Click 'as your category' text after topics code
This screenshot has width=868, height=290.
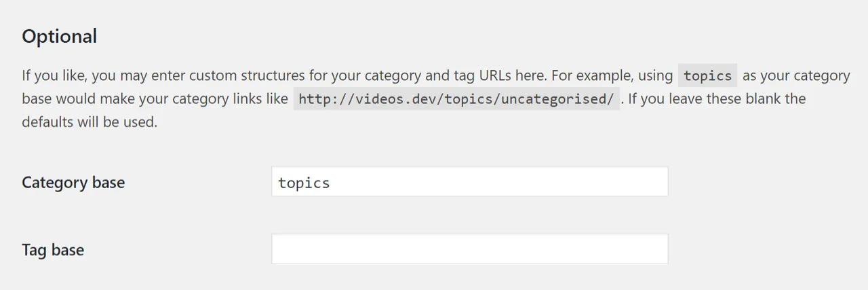click(796, 75)
